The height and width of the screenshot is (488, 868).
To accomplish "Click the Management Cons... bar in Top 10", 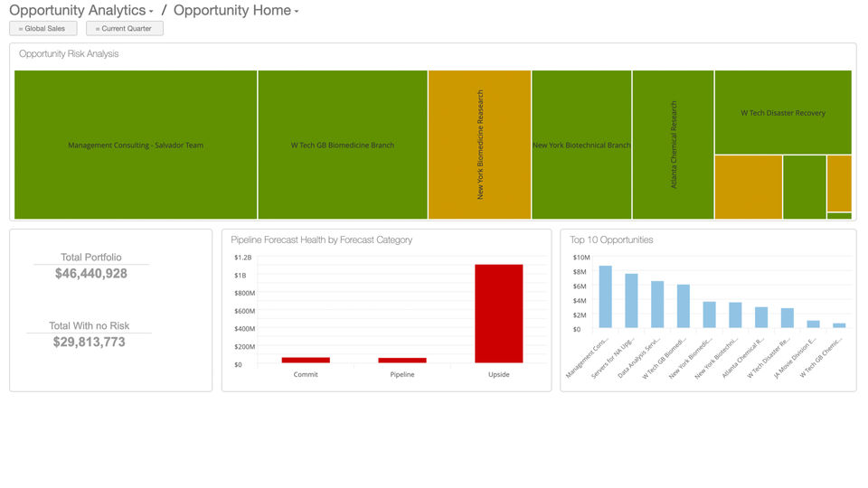I will click(x=606, y=296).
